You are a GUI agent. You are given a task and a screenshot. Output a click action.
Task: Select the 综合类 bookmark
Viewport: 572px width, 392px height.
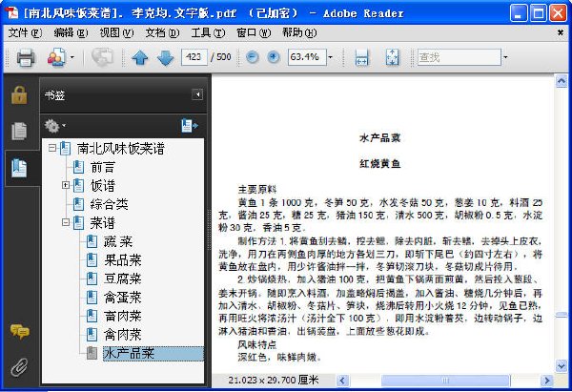pos(109,204)
